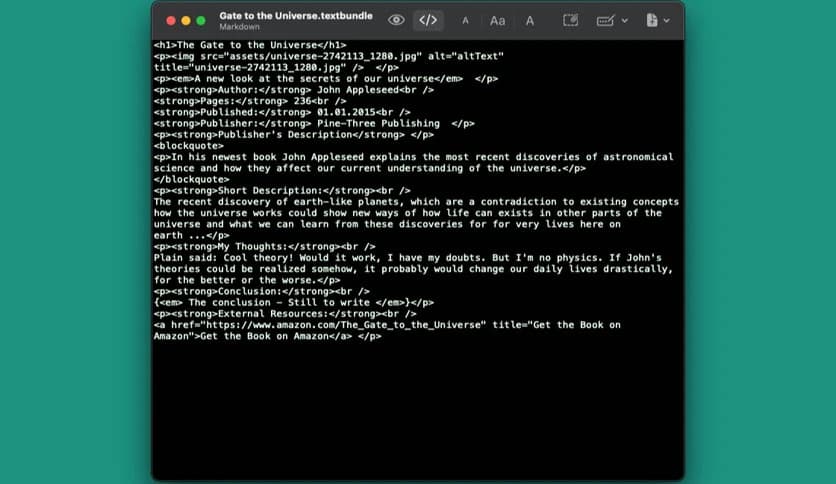Decrease font size with small A
This screenshot has width=836, height=484.
pyautogui.click(x=465, y=21)
